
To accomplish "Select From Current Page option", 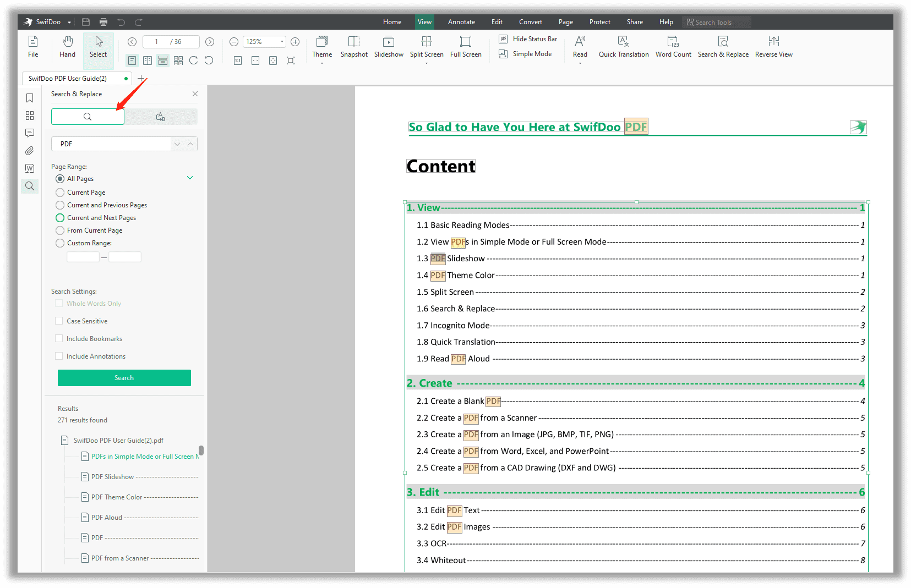I will coord(60,230).
